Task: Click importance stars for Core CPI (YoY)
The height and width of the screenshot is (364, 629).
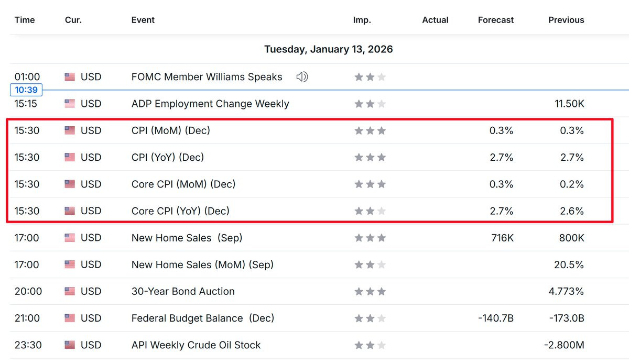Action: coord(370,211)
